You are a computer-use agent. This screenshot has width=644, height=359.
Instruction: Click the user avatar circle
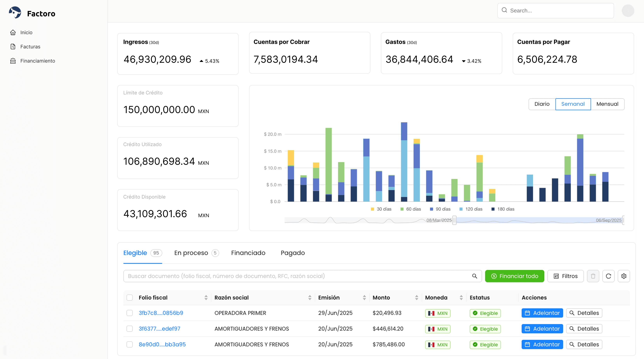[628, 11]
